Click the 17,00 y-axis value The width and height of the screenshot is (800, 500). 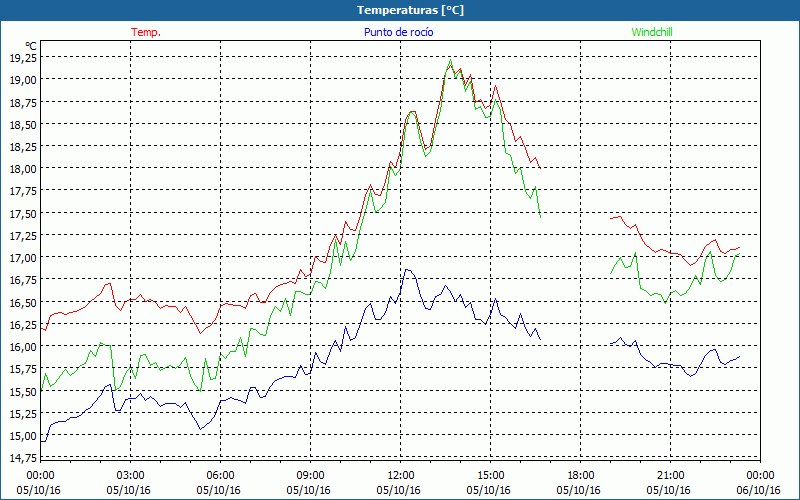point(23,258)
